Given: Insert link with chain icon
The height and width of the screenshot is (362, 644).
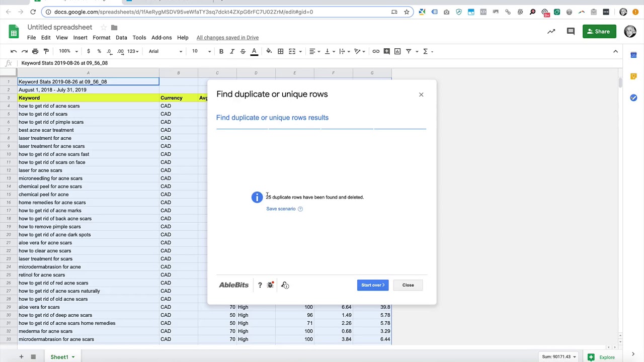Looking at the screenshot, I should coord(376,51).
